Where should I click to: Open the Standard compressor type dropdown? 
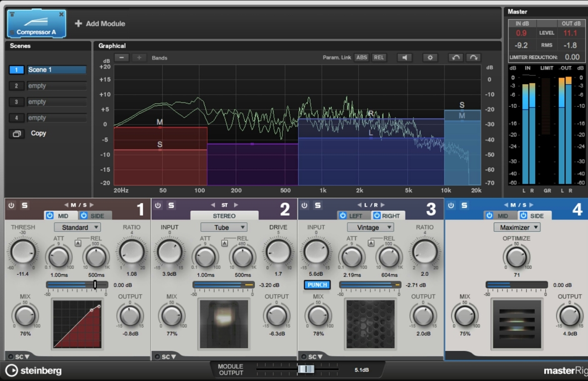point(77,227)
